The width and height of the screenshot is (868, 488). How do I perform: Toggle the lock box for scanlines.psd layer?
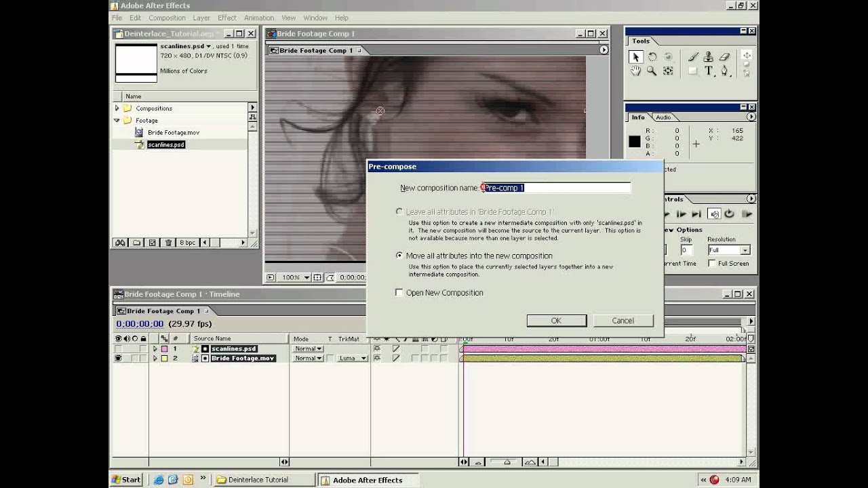pyautogui.click(x=143, y=349)
